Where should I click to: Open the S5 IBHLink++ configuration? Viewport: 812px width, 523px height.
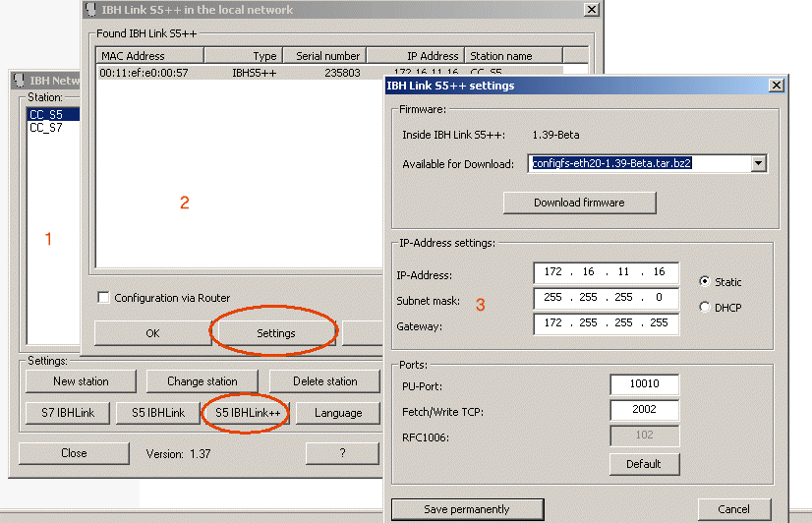(248, 413)
